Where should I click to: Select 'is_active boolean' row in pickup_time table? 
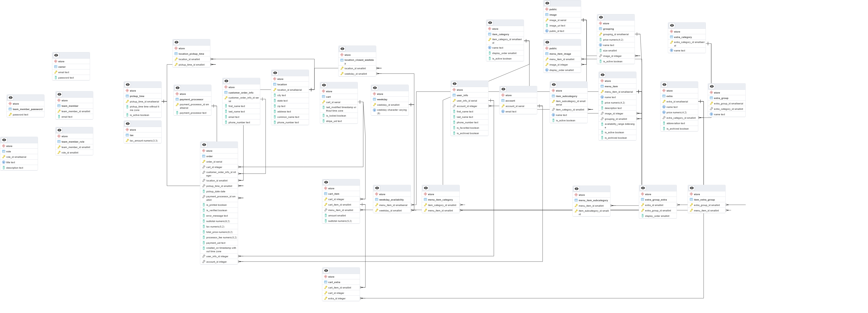coord(143,115)
